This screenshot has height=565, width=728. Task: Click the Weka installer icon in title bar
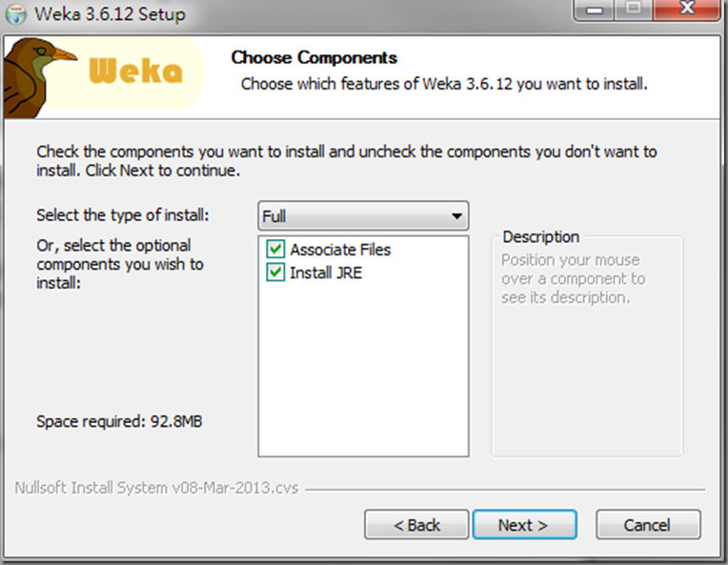16,14
